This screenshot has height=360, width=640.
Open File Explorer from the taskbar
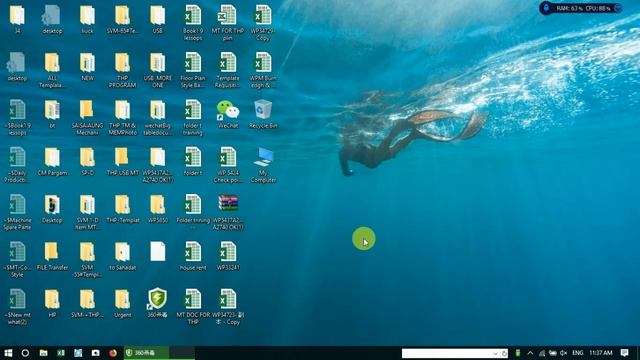tap(43, 353)
